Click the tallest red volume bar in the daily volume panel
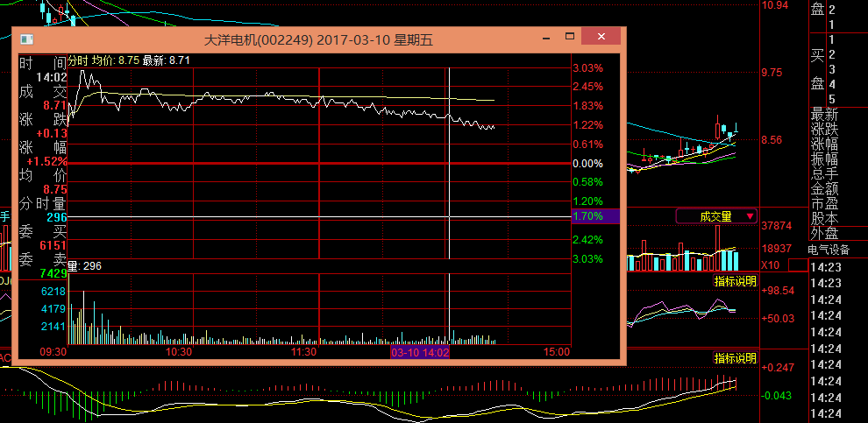The height and width of the screenshot is (423, 868). pyautogui.click(x=718, y=247)
